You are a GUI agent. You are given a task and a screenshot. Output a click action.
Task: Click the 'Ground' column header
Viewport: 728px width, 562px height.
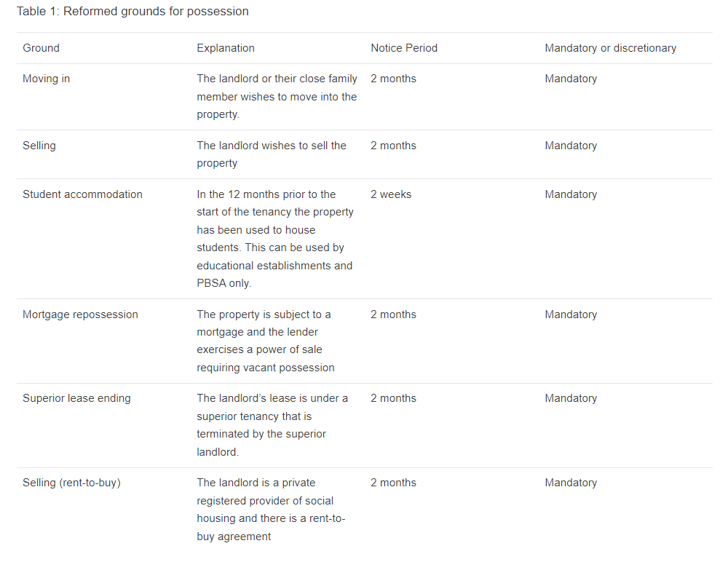click(x=41, y=48)
